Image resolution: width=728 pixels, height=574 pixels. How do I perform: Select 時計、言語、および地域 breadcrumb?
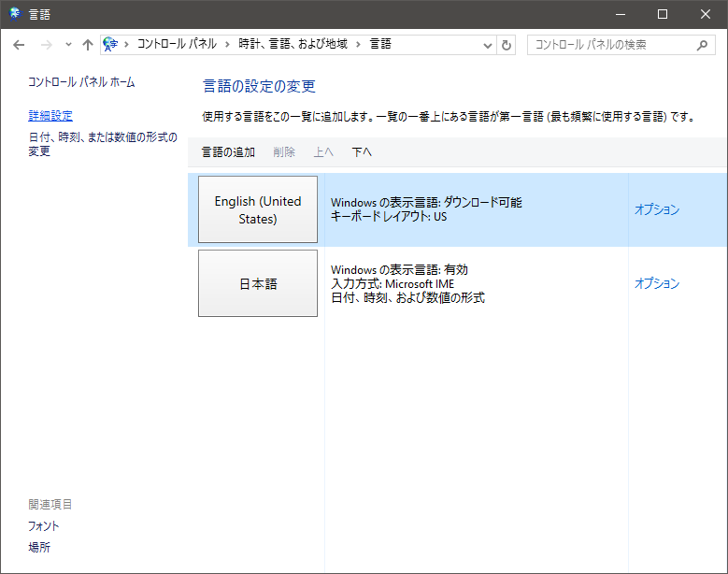(x=293, y=44)
